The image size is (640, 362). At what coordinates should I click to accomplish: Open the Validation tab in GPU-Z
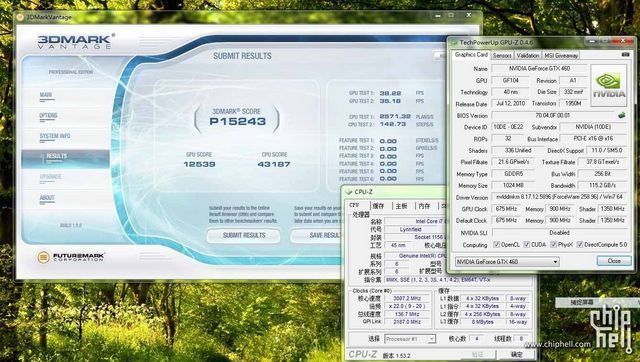[527, 56]
